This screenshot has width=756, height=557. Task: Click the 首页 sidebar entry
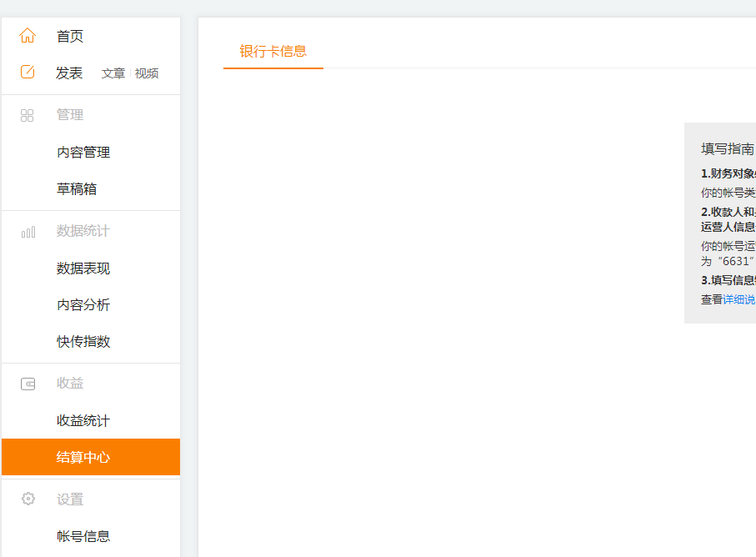click(x=68, y=36)
